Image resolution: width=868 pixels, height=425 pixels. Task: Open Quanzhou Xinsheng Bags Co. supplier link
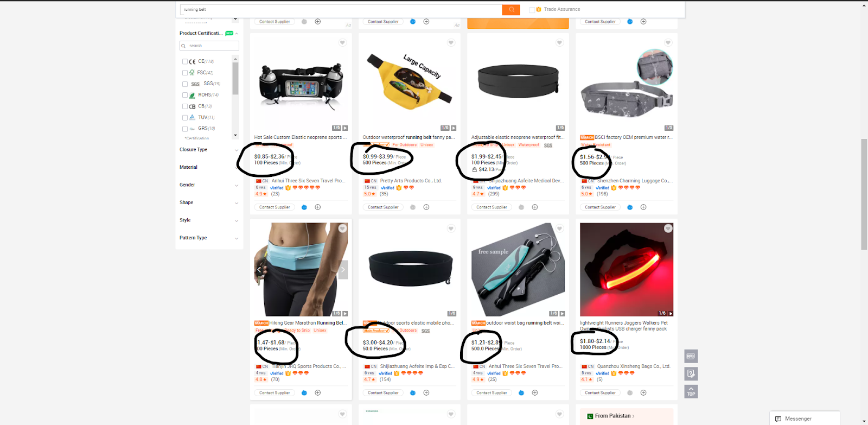pos(634,366)
